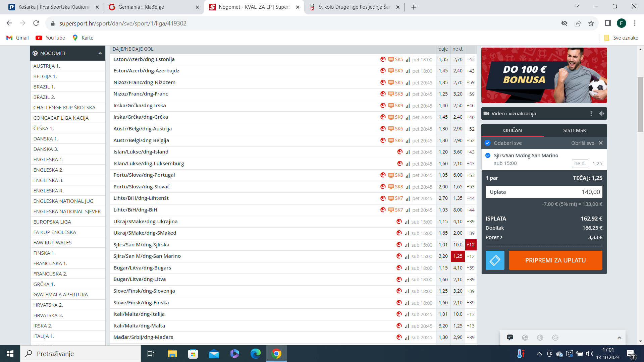Uncheck the SjIrs/San M/dng-San Marino bet checkbox
The image size is (644, 362).
pyautogui.click(x=488, y=156)
